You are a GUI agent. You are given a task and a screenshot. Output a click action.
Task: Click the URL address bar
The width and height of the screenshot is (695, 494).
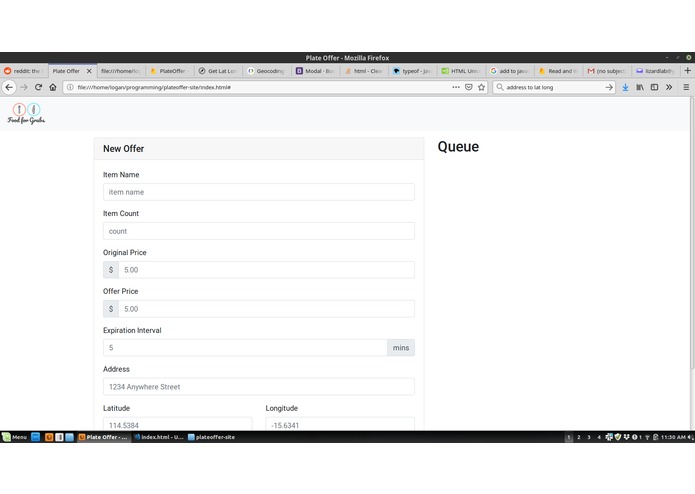[x=262, y=87]
